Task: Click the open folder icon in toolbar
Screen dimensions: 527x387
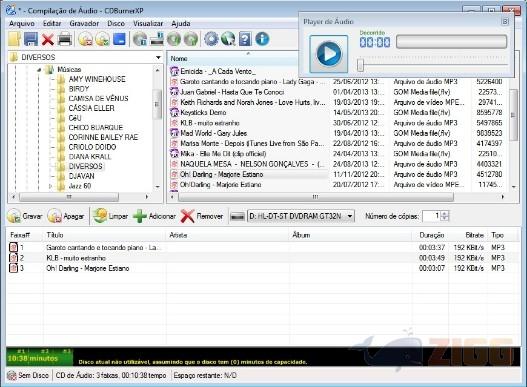Action: coord(14,39)
